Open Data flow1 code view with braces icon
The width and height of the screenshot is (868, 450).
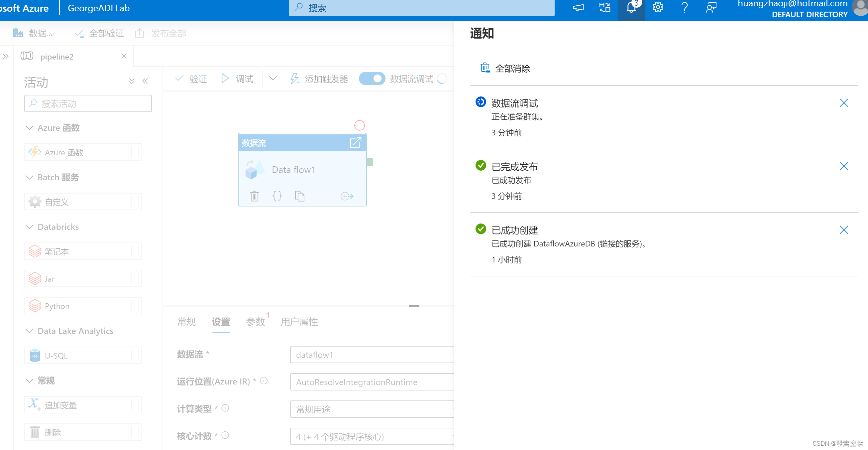(277, 196)
